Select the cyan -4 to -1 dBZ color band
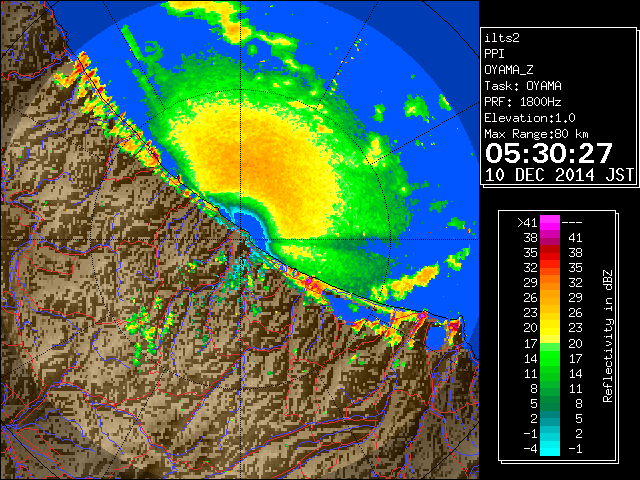Screen dimensions: 640x480 coord(550,448)
